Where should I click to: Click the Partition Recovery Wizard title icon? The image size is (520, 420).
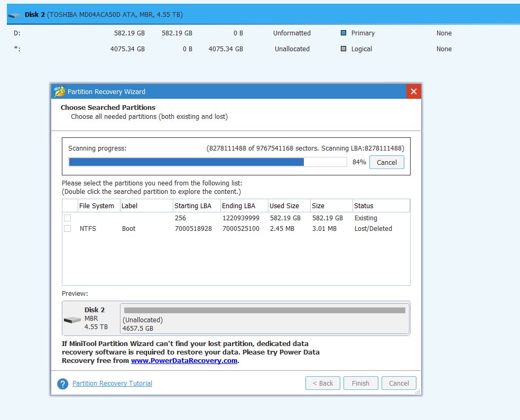[x=59, y=91]
